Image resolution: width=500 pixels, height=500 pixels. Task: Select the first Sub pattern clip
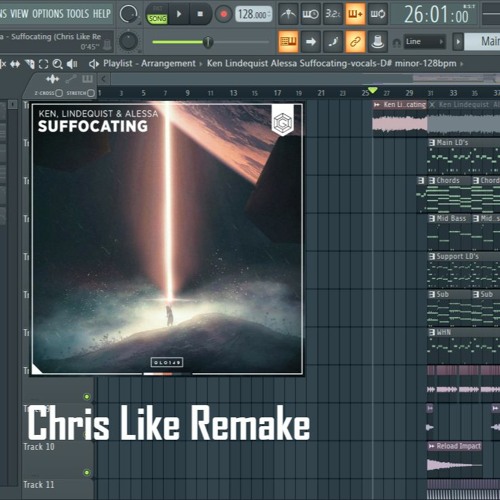point(450,309)
